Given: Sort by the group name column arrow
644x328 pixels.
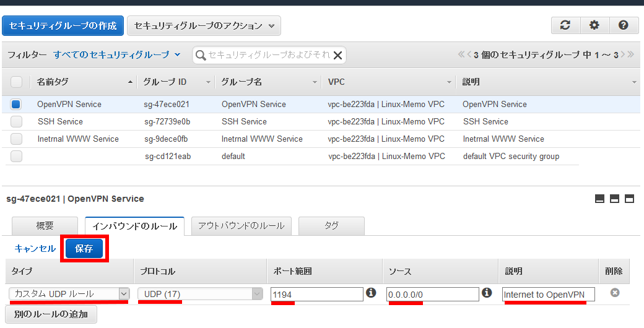Looking at the screenshot, I should point(315,82).
